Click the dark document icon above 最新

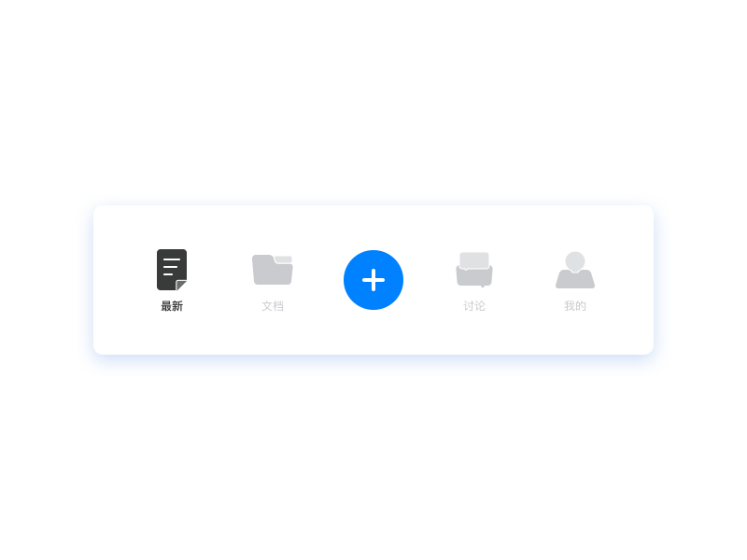tap(172, 270)
